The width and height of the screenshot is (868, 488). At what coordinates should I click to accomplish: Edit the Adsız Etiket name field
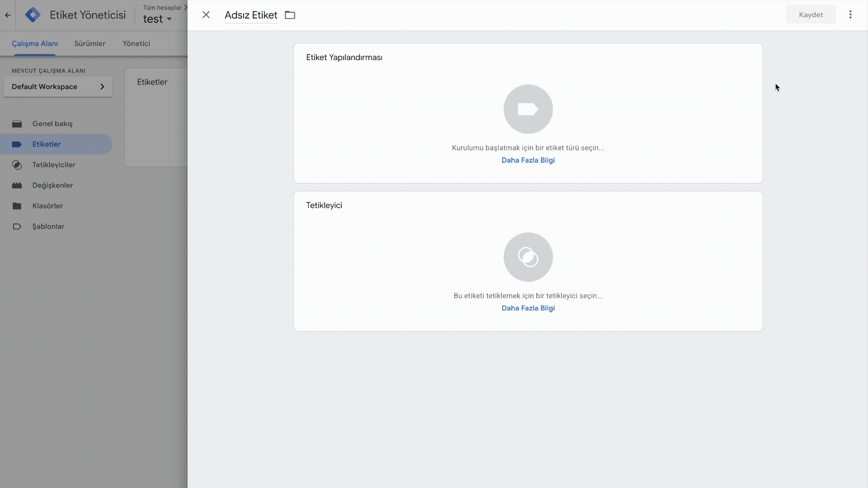[x=251, y=15]
